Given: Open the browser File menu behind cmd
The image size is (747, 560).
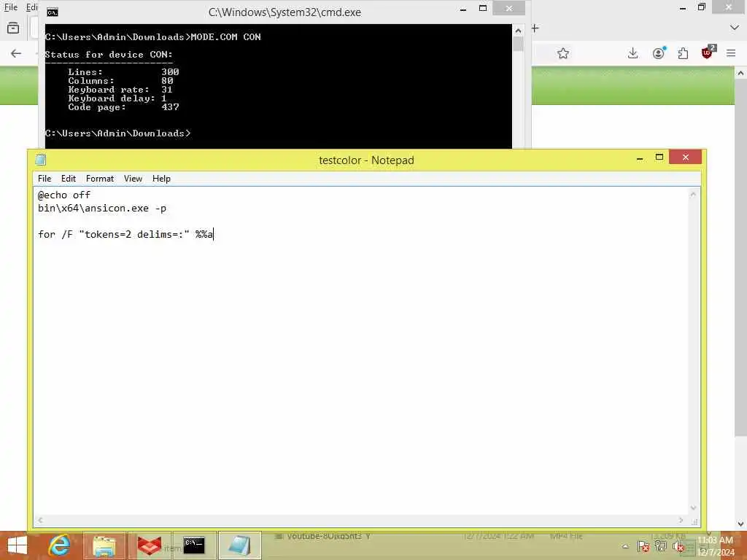Looking at the screenshot, I should [10, 7].
